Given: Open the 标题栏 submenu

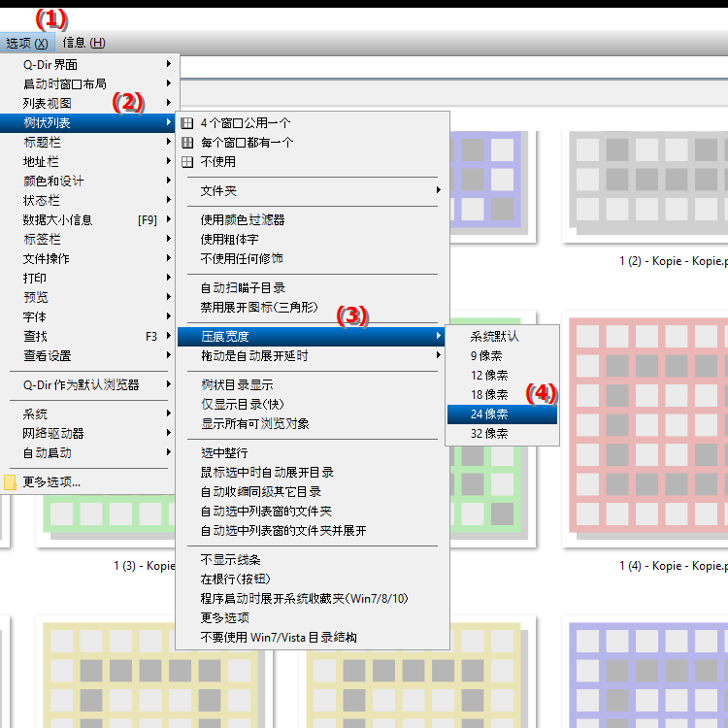Looking at the screenshot, I should (87, 142).
